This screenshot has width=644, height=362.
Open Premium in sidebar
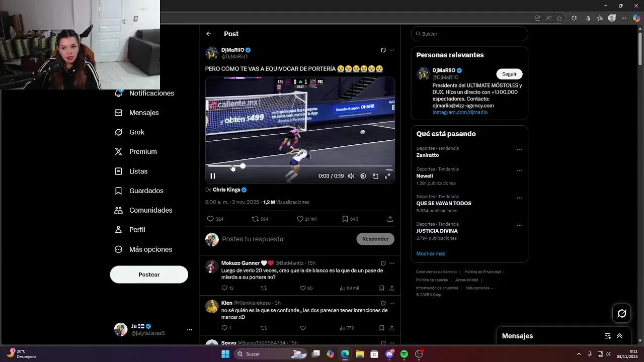pos(136,151)
